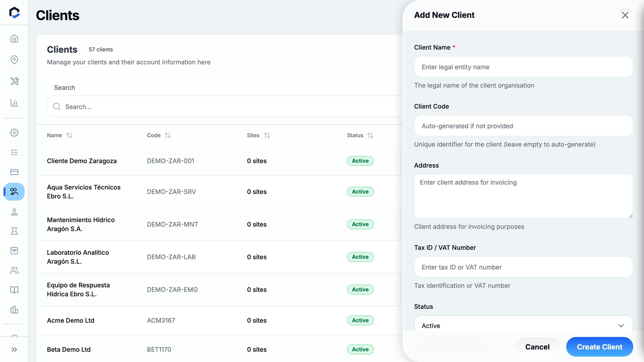Open the lab flask icon in sidebar
This screenshot has width=644, height=362.
pos(14,231)
